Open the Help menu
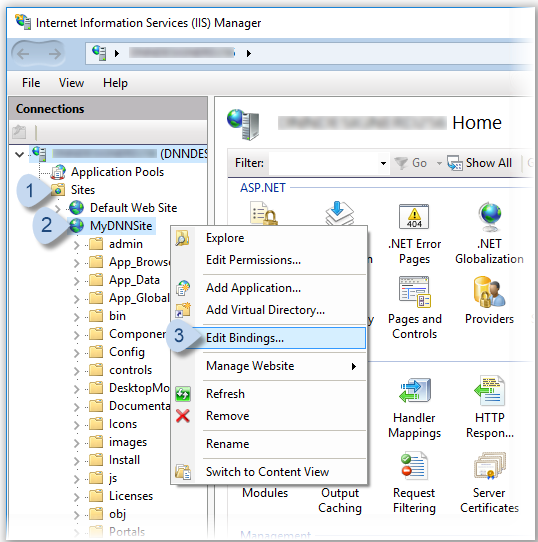The height and width of the screenshot is (542, 538). [x=115, y=83]
